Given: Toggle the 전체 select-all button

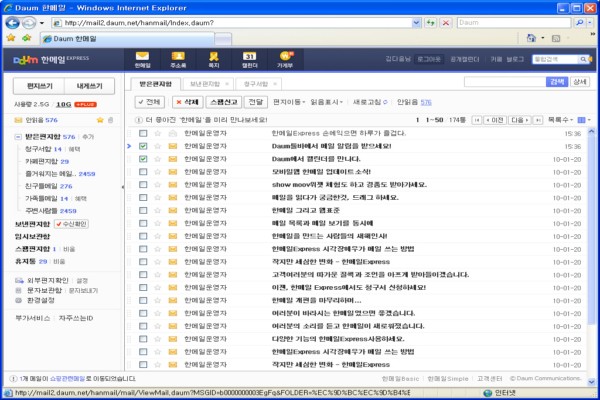Looking at the screenshot, I should click(x=150, y=102).
